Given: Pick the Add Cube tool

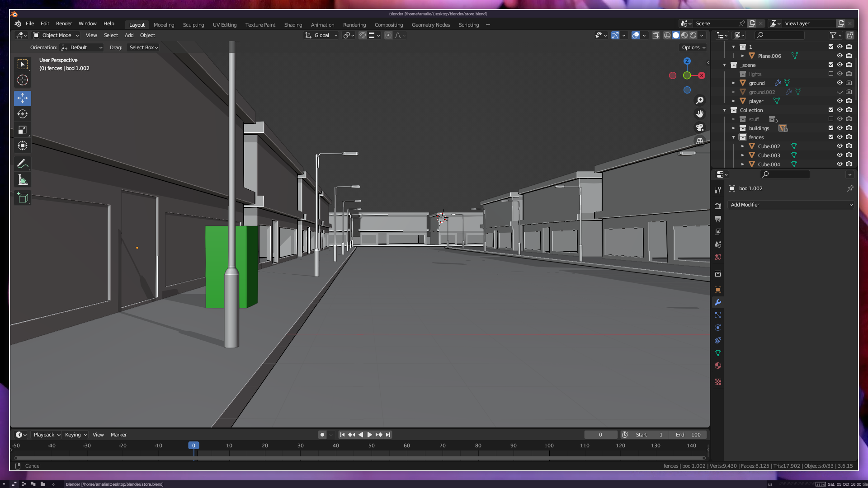Looking at the screenshot, I should (22, 198).
